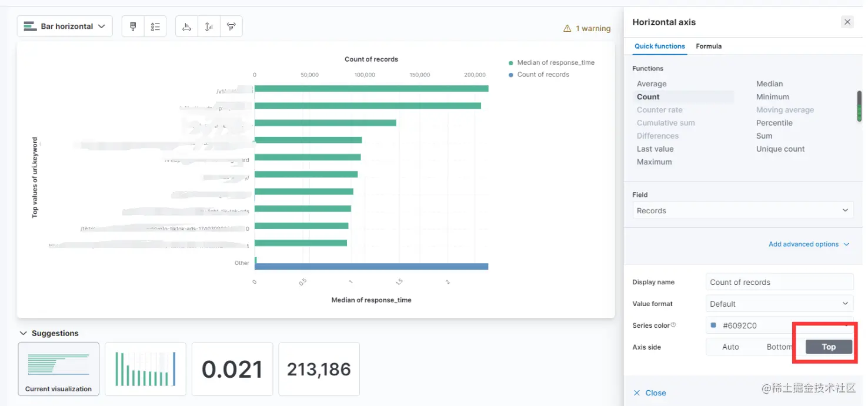Open the Value format dropdown
The width and height of the screenshot is (868, 406).
coord(779,304)
